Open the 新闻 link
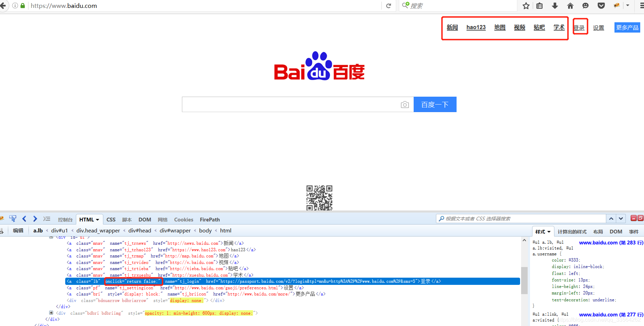 [452, 27]
